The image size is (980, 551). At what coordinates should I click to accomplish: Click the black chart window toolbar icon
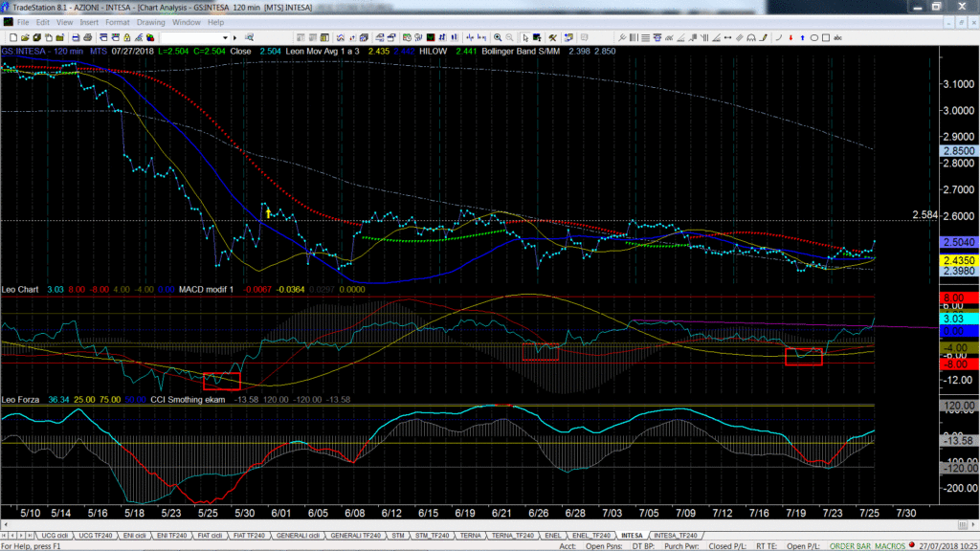431,38
